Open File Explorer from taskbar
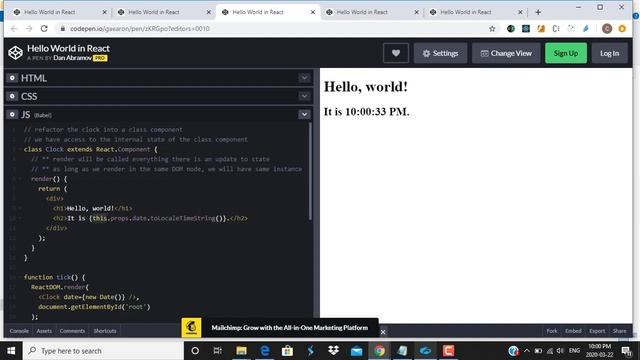Screen dimensions: 640x360 tap(241, 351)
